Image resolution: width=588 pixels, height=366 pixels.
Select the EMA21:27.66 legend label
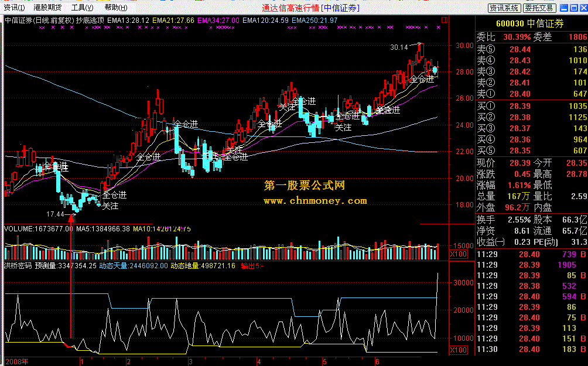pyautogui.click(x=173, y=20)
